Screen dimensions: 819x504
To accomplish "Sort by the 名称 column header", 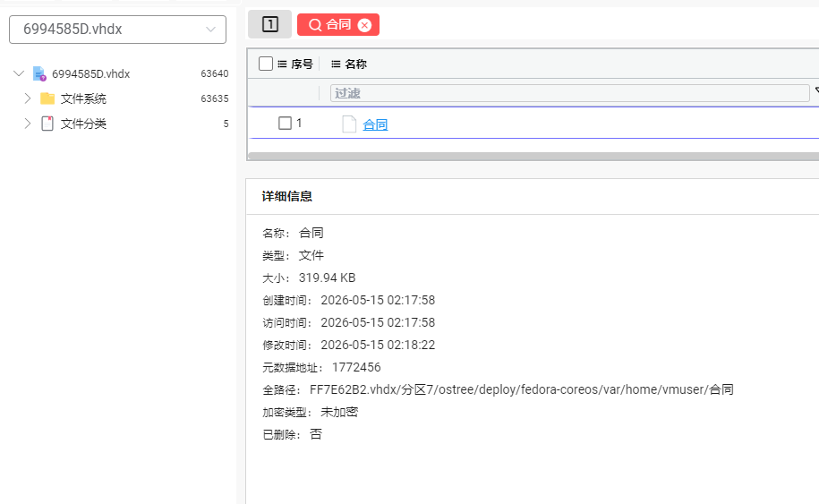I will coord(355,64).
